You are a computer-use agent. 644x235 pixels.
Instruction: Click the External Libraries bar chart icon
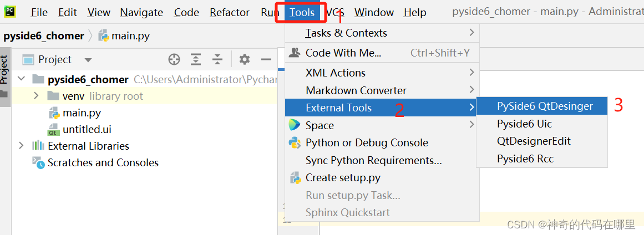point(38,146)
